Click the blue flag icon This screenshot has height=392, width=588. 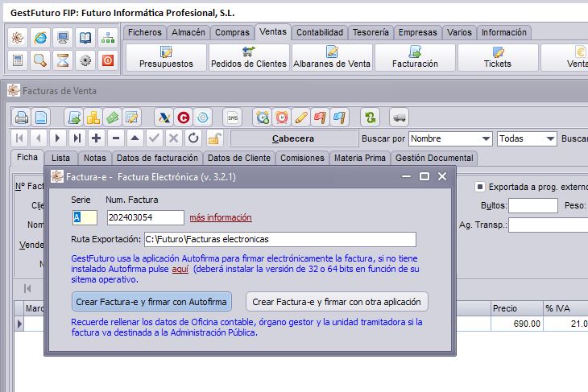point(339,118)
